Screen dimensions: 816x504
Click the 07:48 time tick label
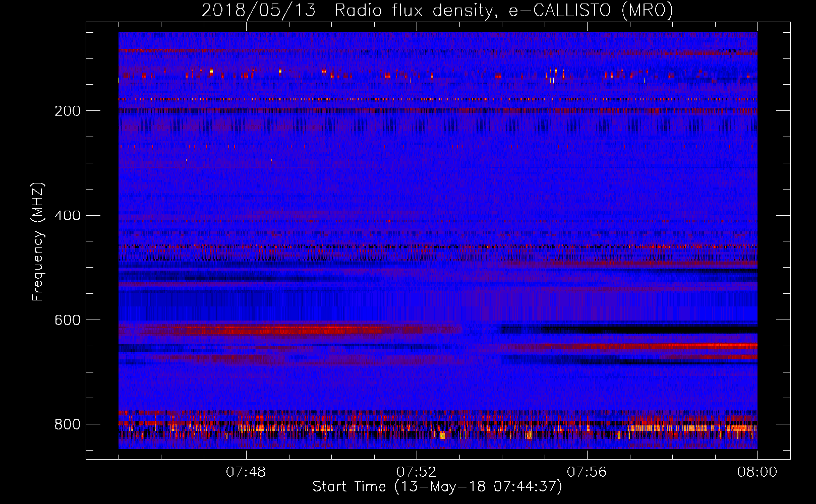point(246,472)
